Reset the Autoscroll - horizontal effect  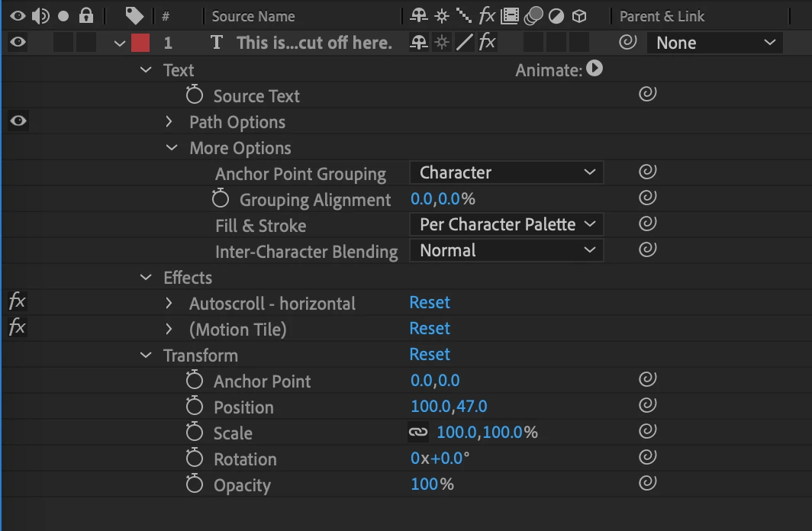430,303
